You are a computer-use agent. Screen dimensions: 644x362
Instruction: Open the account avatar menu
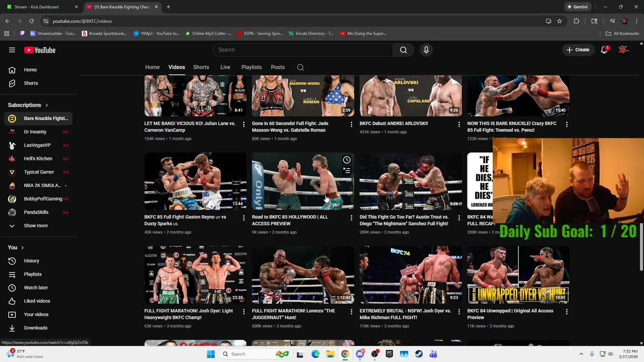click(624, 50)
